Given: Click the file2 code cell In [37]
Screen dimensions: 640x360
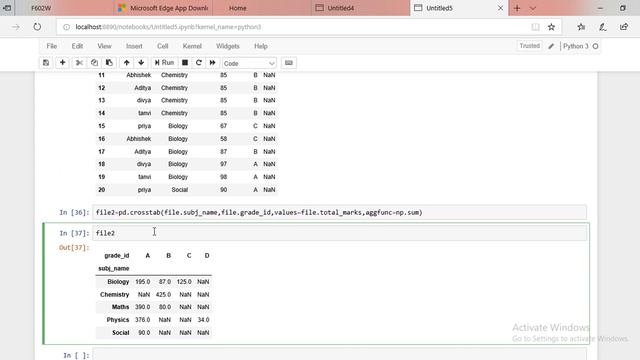Looking at the screenshot, I should pyautogui.click(x=339, y=233).
